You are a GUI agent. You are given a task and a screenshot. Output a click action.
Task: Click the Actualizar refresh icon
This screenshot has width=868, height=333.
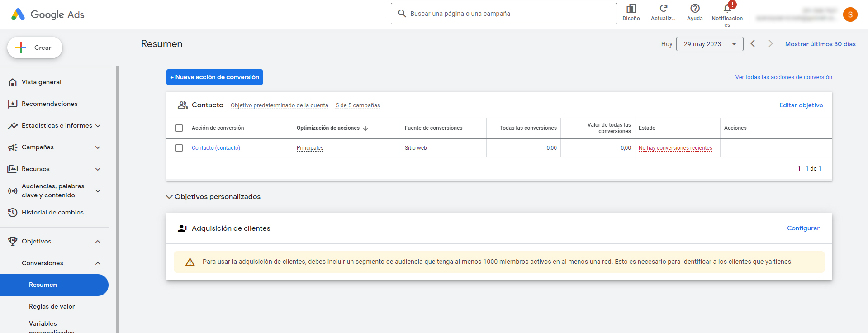tap(663, 8)
